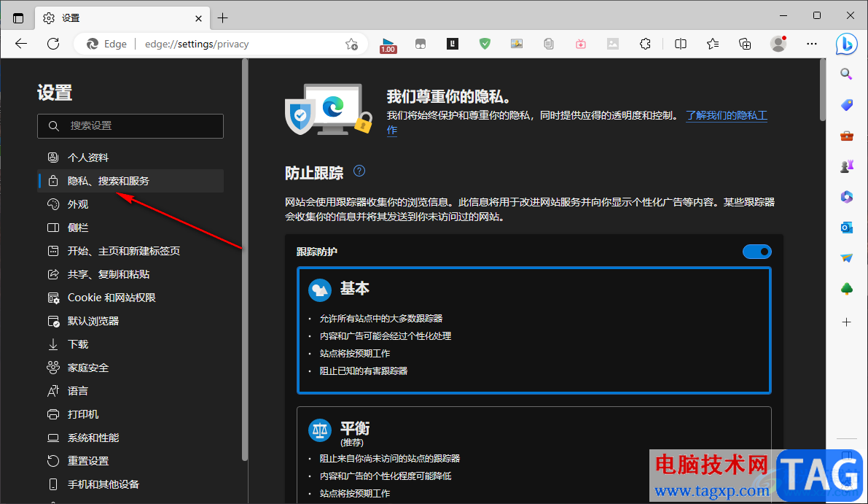
Task: Open the sidebar tools briefcase icon
Action: click(846, 136)
